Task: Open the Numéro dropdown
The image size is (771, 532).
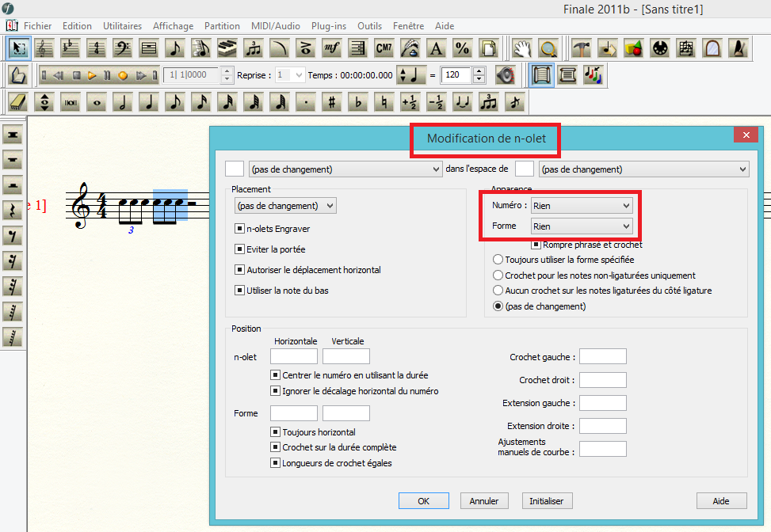Action: [x=582, y=206]
